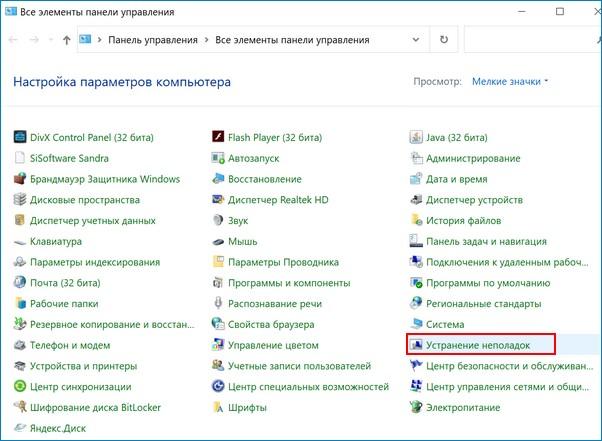This screenshot has width=602, height=441.
Task: Click the Шрифты icon
Action: (x=218, y=407)
